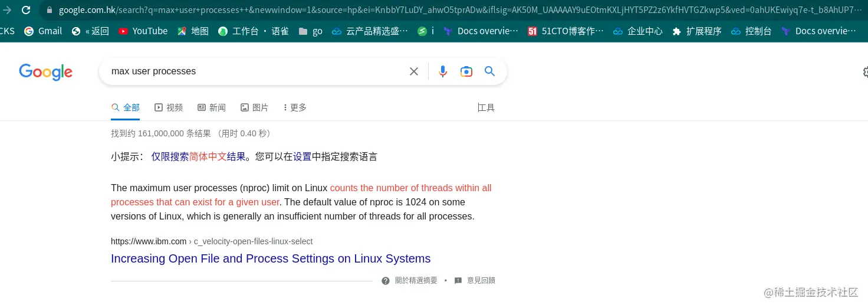This screenshot has height=308, width=868.
Task: Click the blue magnifier search button
Action: (x=489, y=71)
